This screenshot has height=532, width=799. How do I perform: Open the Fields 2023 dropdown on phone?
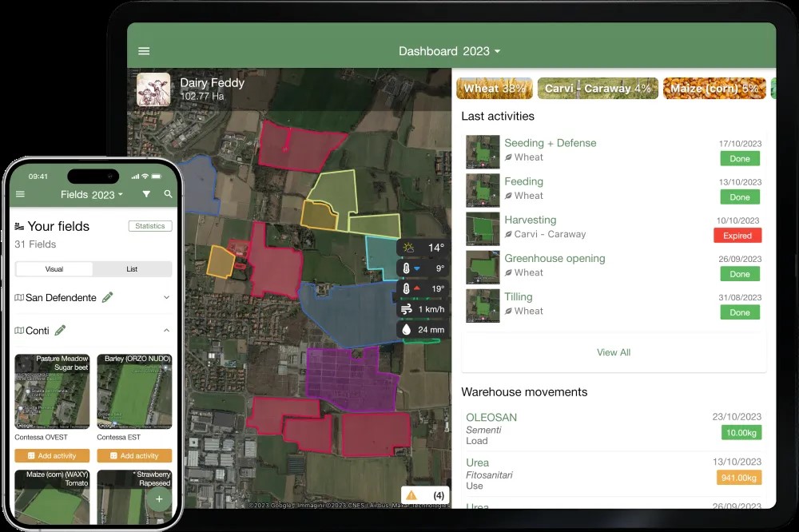(x=92, y=194)
